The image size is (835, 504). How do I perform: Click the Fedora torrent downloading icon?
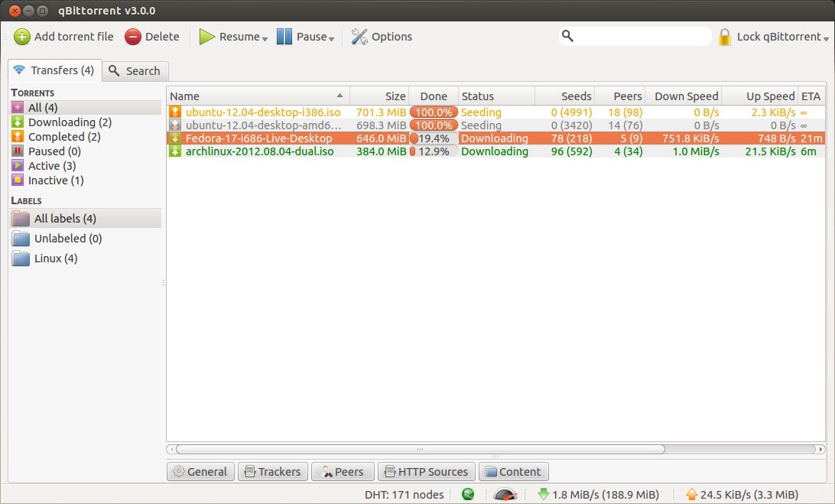pos(175,138)
